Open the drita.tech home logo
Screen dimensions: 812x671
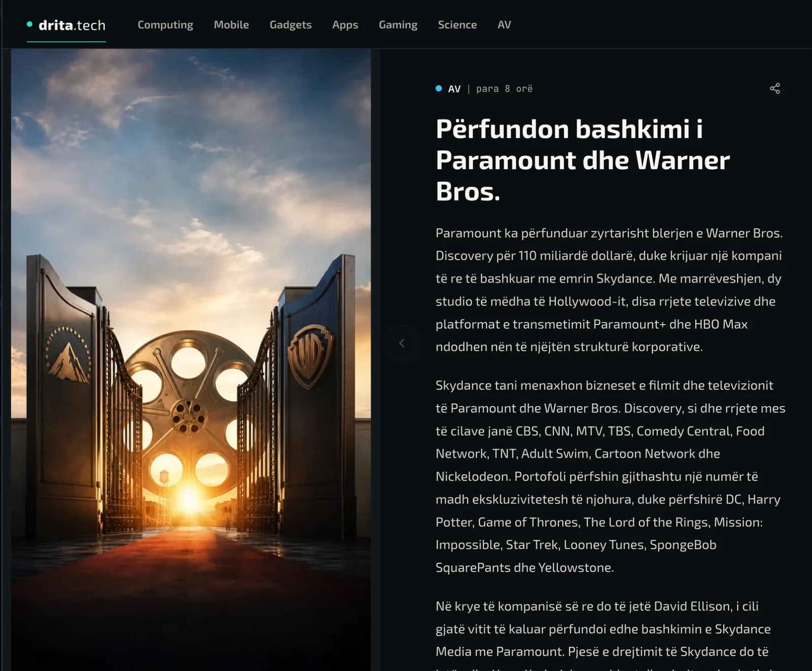66,25
